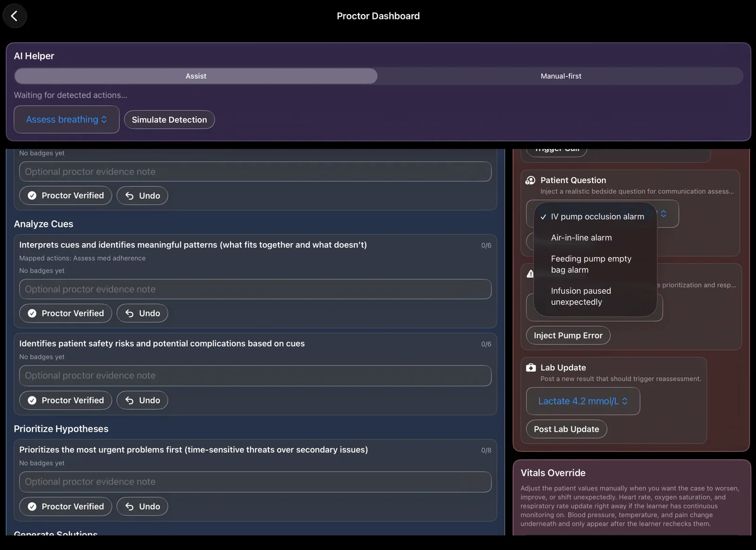756x550 pixels.
Task: Click the undo arrow icon in the Prioritizes urgent problems row
Action: tap(129, 507)
